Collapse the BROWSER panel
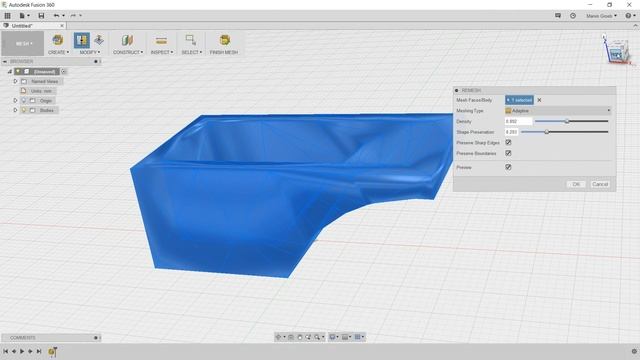This screenshot has height=360, width=640. click(5, 62)
